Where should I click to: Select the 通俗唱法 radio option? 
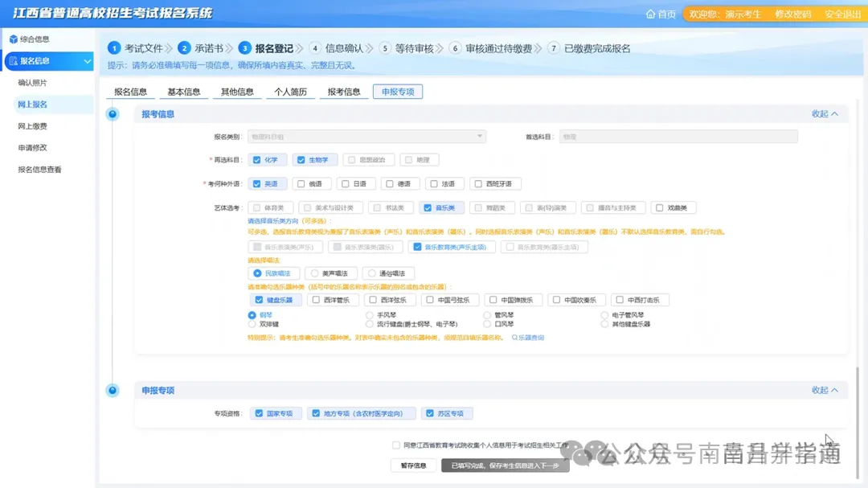(372, 273)
